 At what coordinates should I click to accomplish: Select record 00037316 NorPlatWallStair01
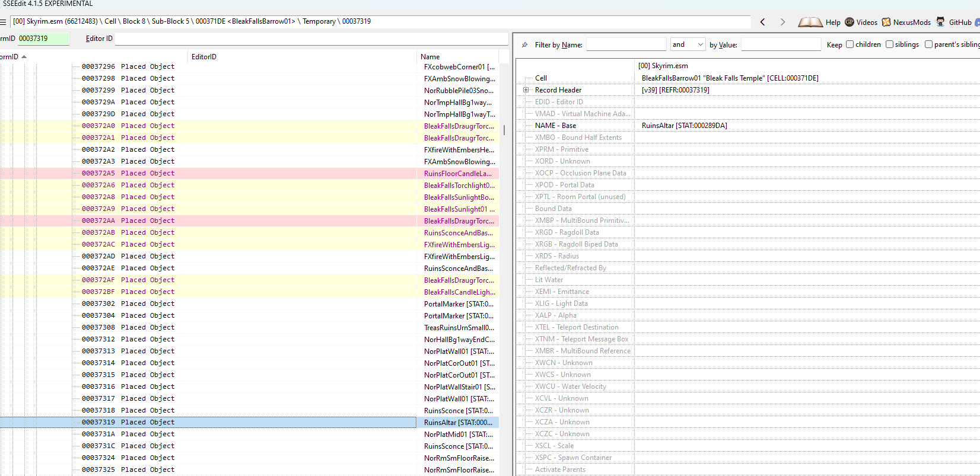(x=249, y=386)
